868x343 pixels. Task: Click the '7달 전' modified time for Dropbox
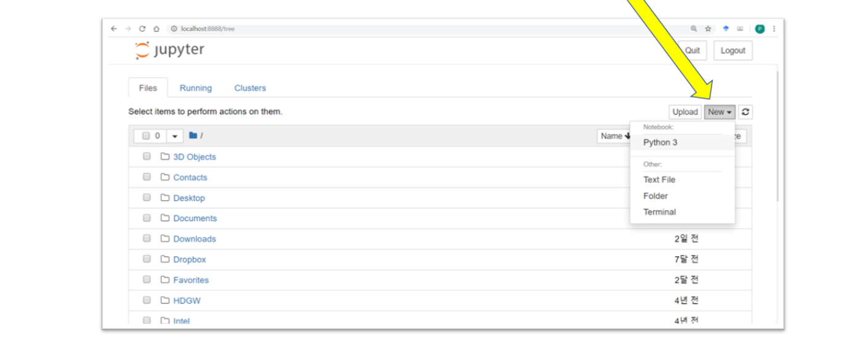point(686,259)
